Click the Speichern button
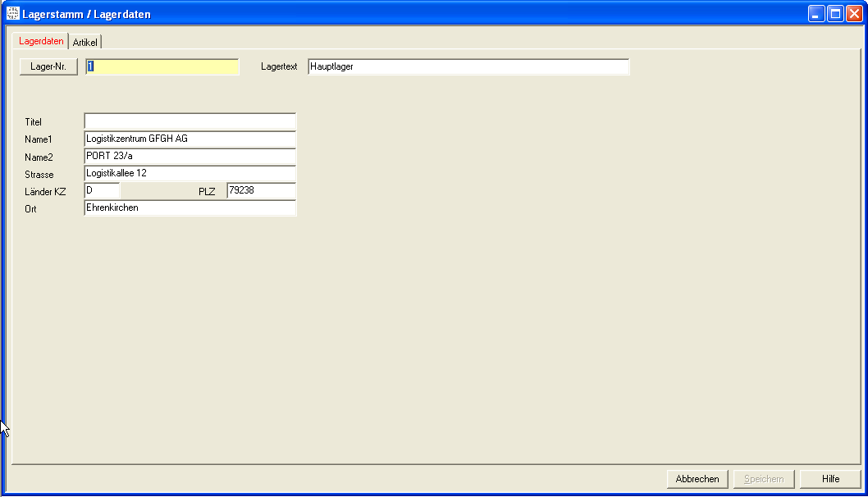The image size is (868, 497). pos(764,479)
